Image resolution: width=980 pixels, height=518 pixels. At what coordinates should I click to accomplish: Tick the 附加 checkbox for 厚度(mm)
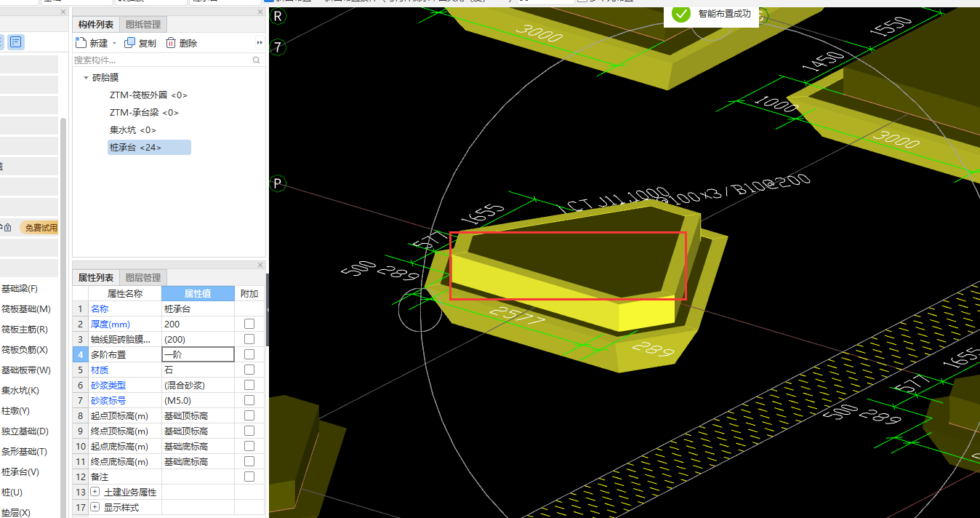(x=249, y=324)
